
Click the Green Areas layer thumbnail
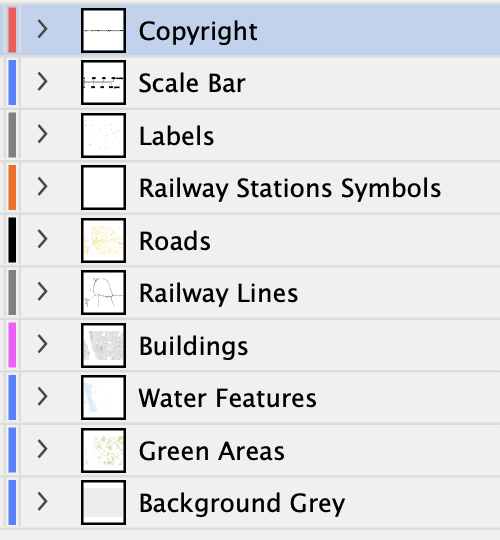[103, 450]
